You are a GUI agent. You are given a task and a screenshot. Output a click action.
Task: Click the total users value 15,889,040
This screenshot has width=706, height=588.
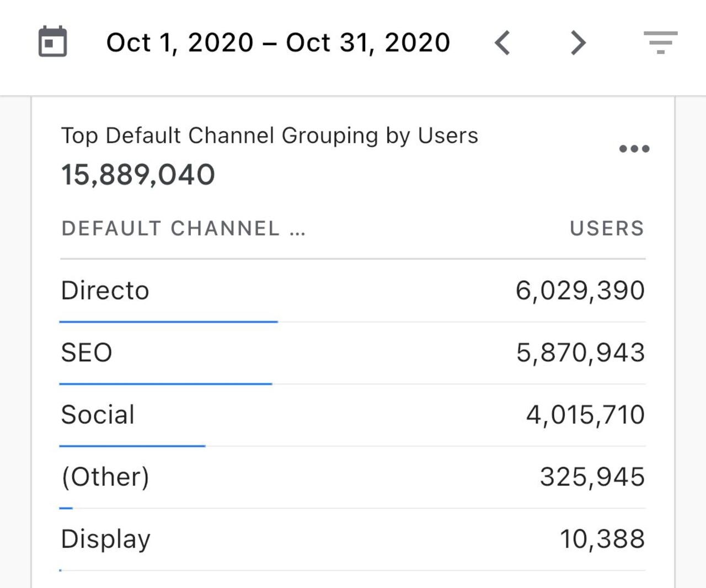point(137,174)
